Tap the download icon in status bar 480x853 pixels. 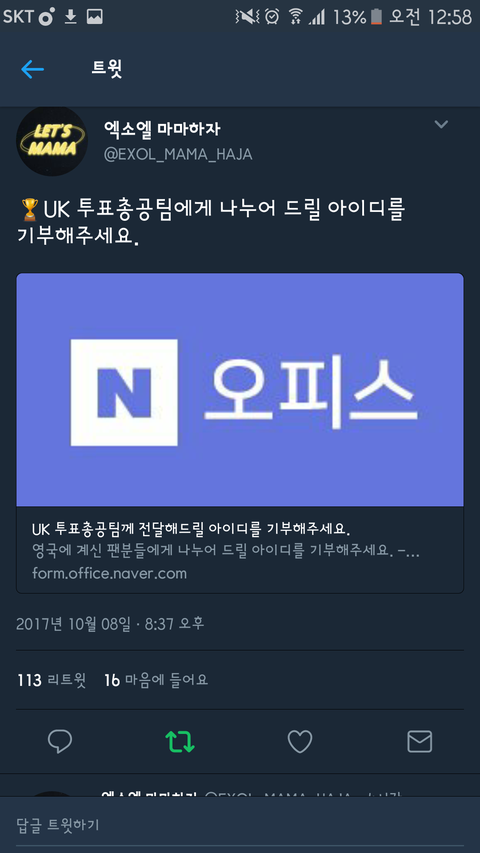pos(71,17)
